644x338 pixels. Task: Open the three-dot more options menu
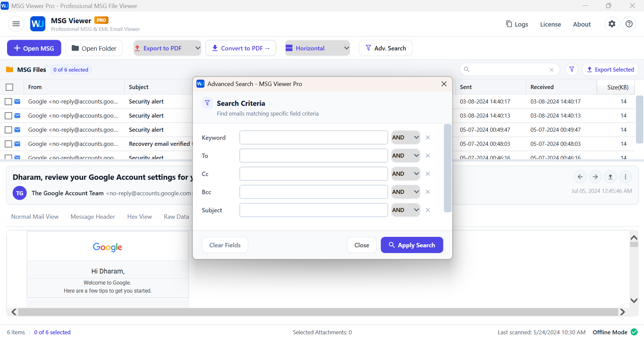click(626, 177)
